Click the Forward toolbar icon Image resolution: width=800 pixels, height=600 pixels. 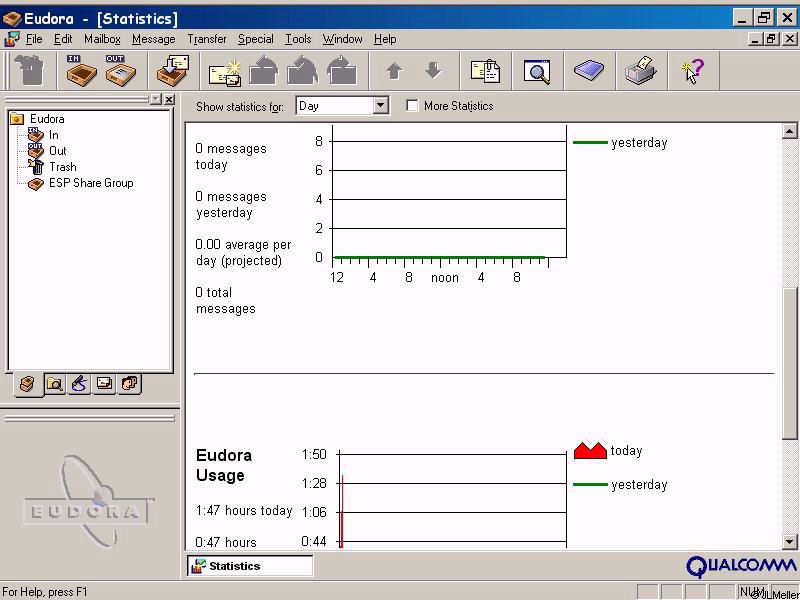[341, 70]
